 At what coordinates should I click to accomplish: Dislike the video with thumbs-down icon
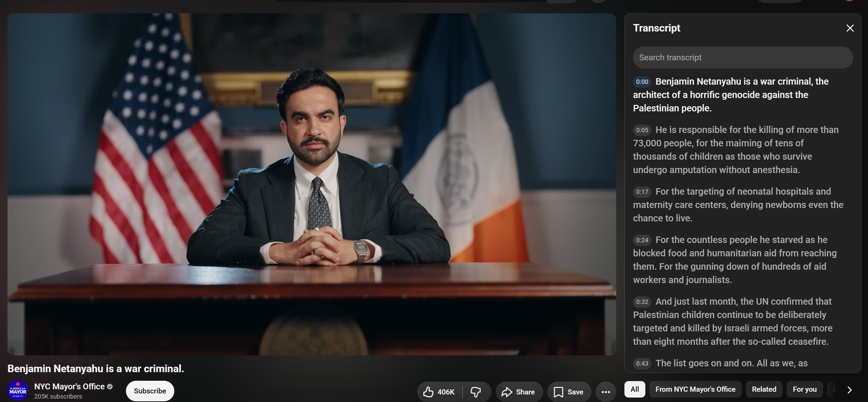[476, 392]
